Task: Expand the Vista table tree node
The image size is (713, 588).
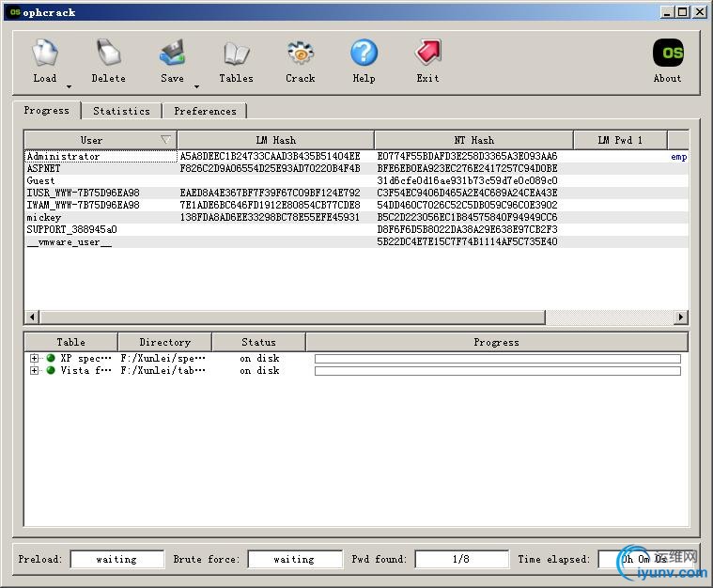Action: point(34,371)
